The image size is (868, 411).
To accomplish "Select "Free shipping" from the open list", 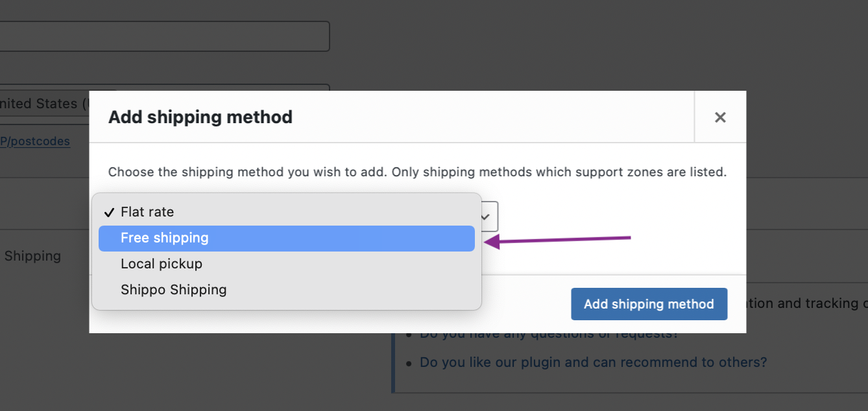I will click(164, 238).
